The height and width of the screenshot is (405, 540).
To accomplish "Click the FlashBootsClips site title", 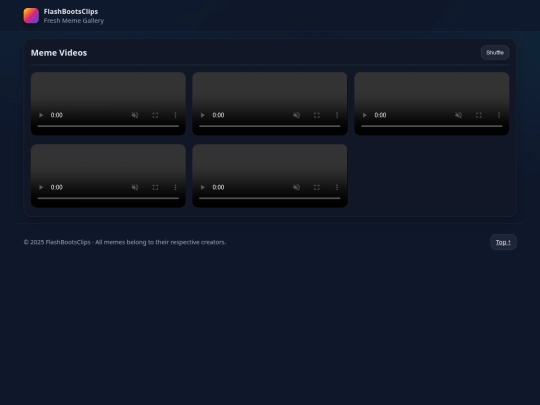I will pyautogui.click(x=71, y=11).
